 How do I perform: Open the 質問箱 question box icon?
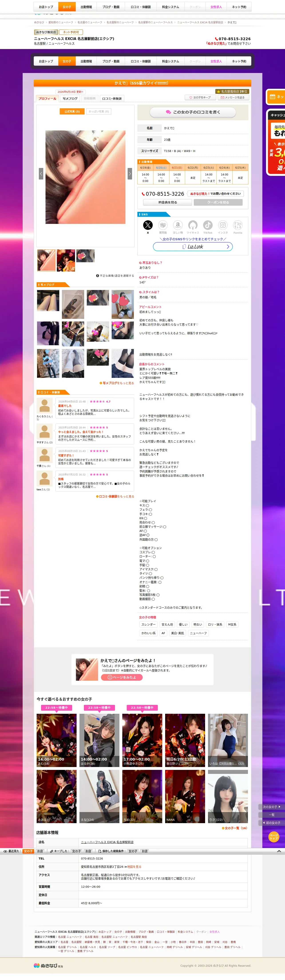coord(163,225)
